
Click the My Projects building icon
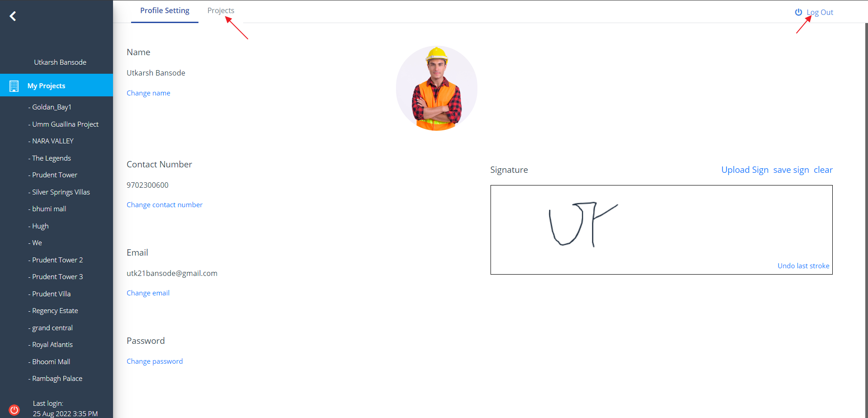point(14,86)
